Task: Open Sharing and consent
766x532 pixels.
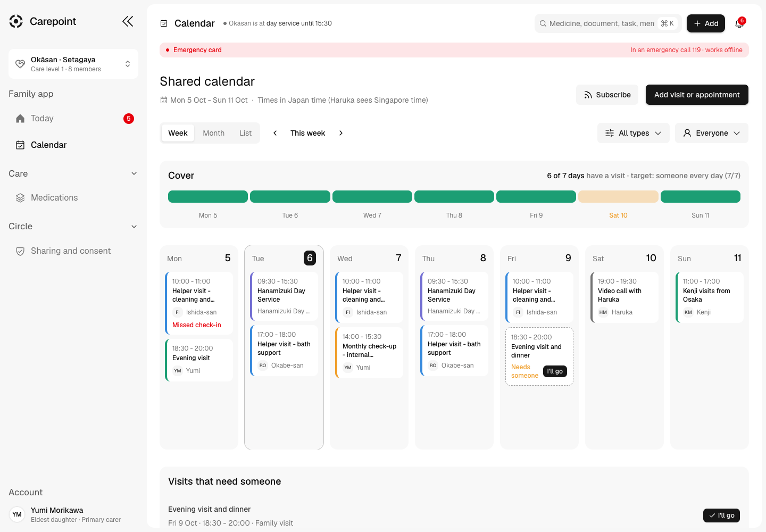Action: pyautogui.click(x=73, y=251)
